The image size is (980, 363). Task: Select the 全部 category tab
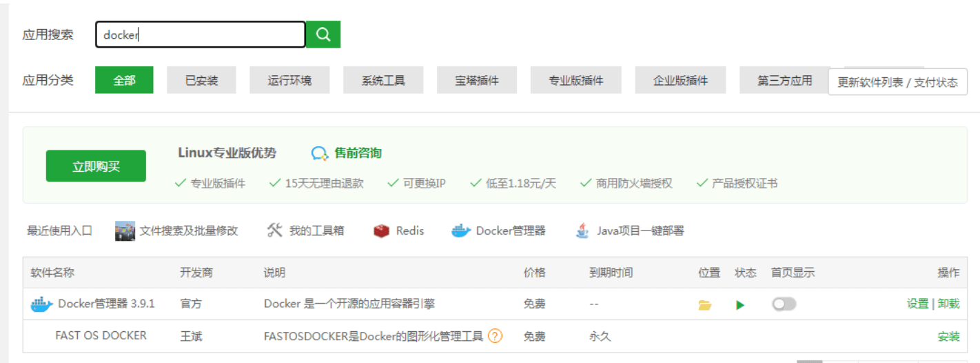(124, 80)
